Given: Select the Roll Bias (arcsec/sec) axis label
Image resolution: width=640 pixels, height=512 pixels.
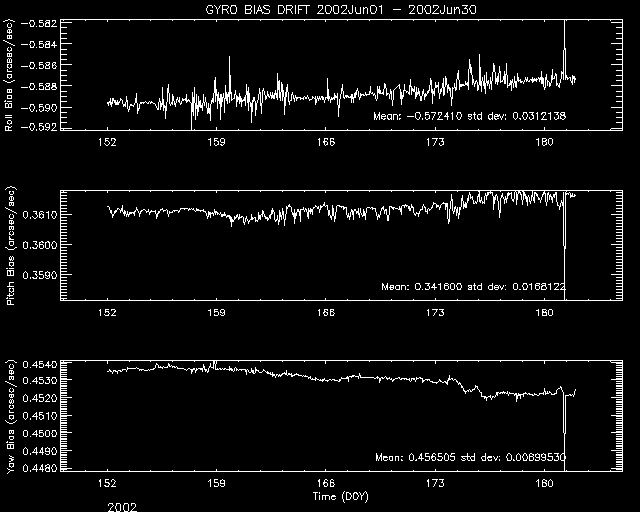Looking at the screenshot, I should [9, 75].
